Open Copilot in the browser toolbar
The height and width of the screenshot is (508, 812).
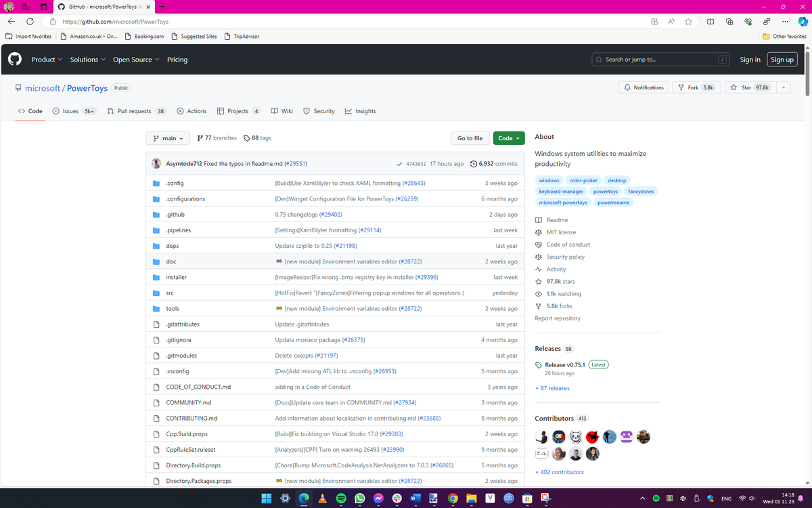coord(802,21)
